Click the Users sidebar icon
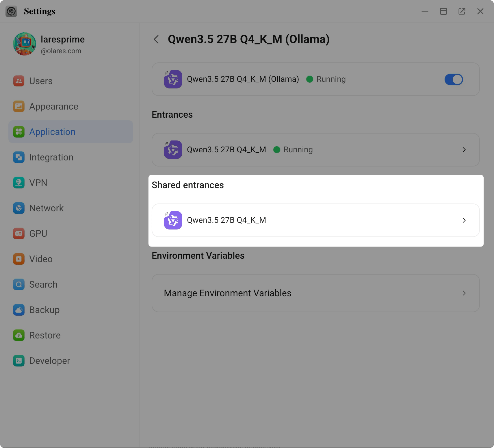Viewport: 494px width, 448px height. [x=19, y=81]
